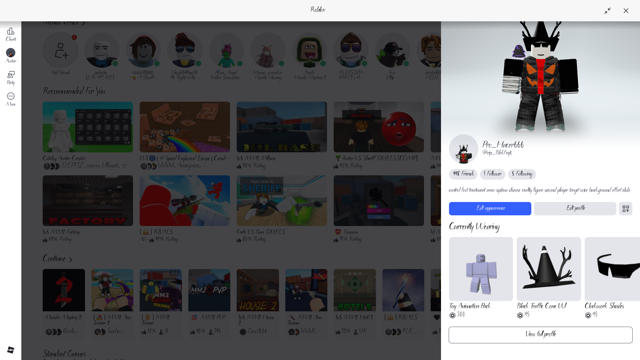Image resolution: width=640 pixels, height=360 pixels.
Task: Click the Add Friends icon
Action: coord(60,50)
